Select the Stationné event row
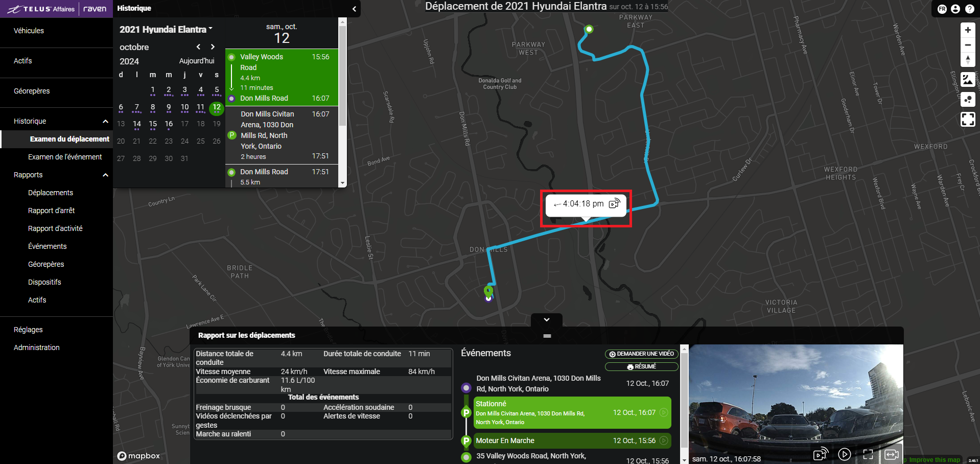Image resolution: width=980 pixels, height=464 pixels. click(x=572, y=412)
